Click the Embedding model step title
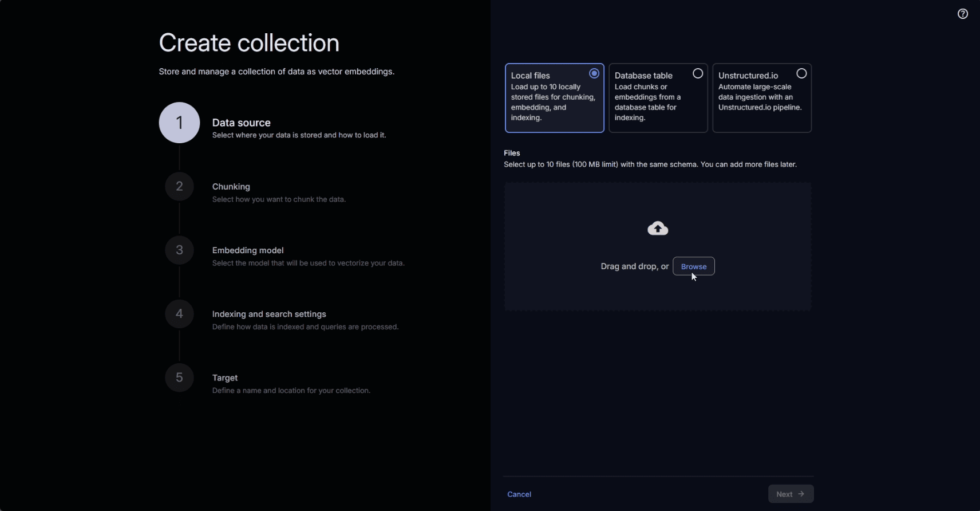This screenshot has height=511, width=980. coord(248,250)
